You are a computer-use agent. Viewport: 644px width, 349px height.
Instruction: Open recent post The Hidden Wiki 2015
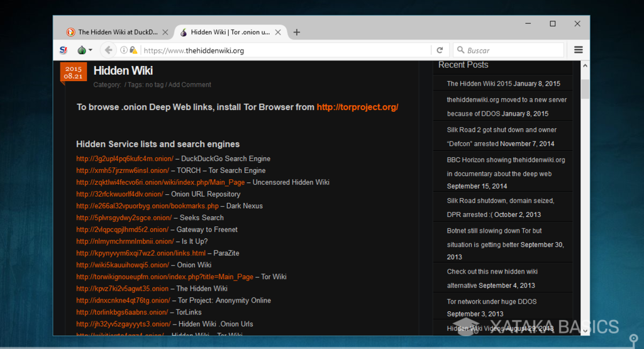tap(479, 84)
